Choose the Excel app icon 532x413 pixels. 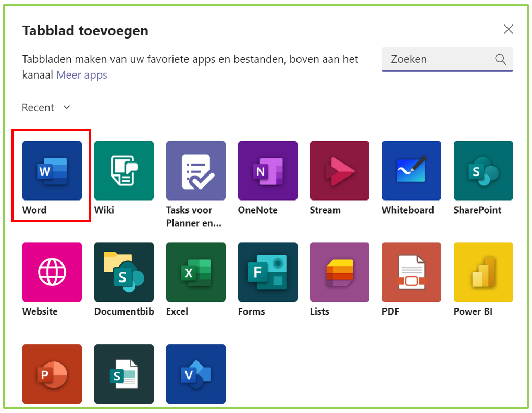196,272
